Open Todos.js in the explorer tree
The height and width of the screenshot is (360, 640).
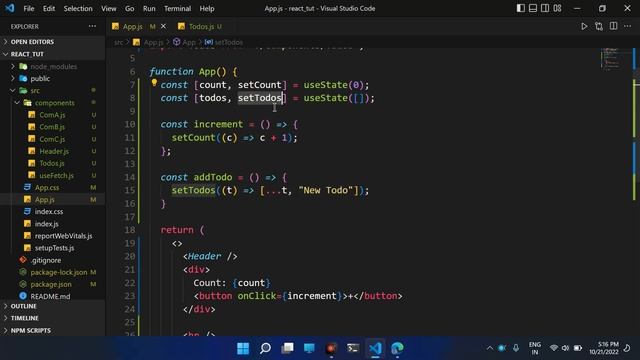pyautogui.click(x=52, y=163)
